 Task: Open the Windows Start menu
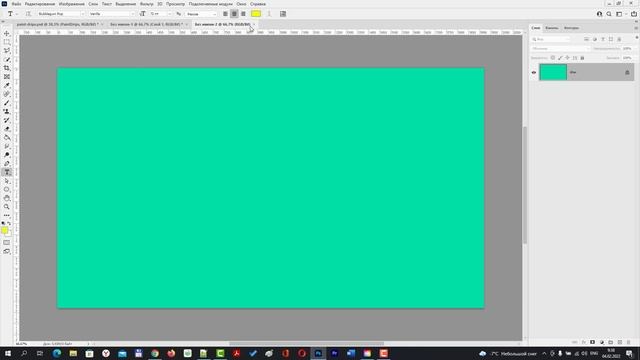point(7,353)
